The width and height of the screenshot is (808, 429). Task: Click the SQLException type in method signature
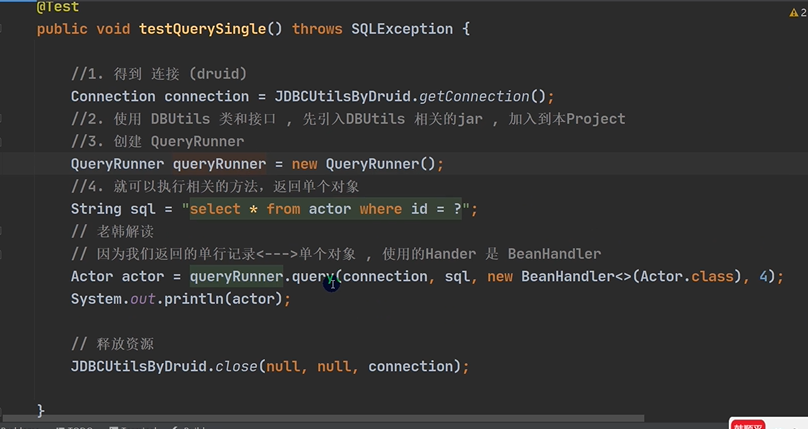click(x=402, y=29)
